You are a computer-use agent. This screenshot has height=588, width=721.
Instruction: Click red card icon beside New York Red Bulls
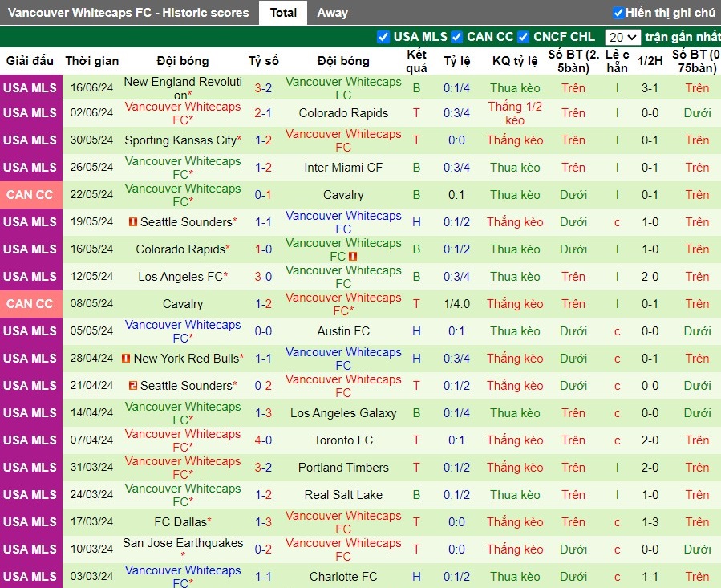point(126,358)
